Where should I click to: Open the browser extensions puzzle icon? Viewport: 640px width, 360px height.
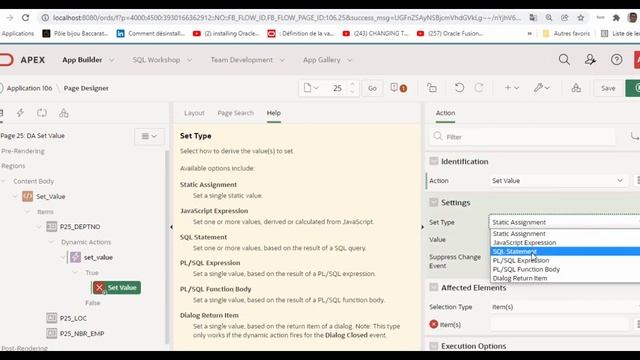(x=616, y=18)
